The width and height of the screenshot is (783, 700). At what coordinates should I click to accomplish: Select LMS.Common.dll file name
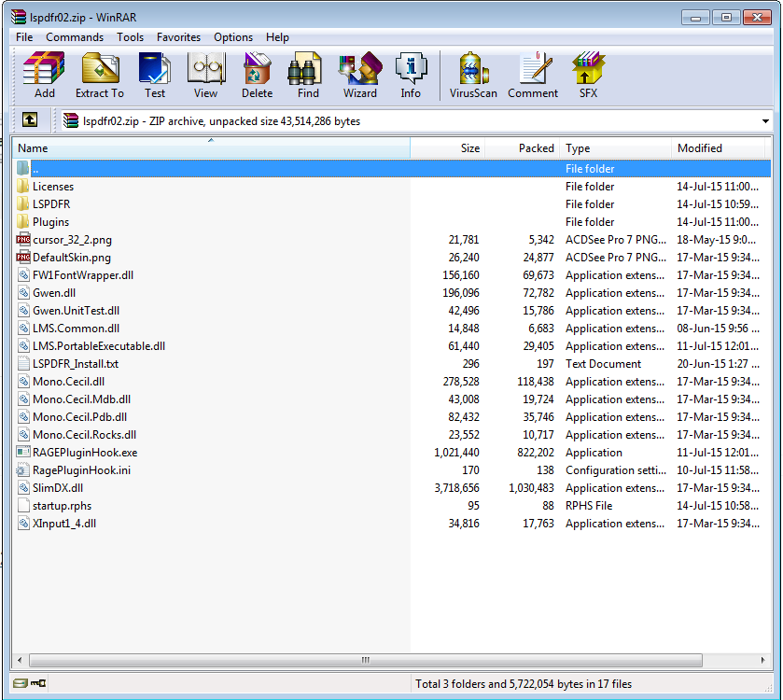tap(76, 329)
